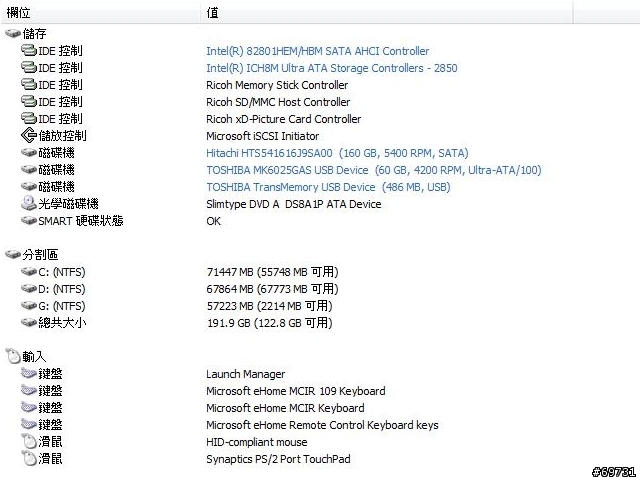Click the keyboard icon on the MCIR 109 Keyboard row
The width and height of the screenshot is (640, 480).
(29, 390)
